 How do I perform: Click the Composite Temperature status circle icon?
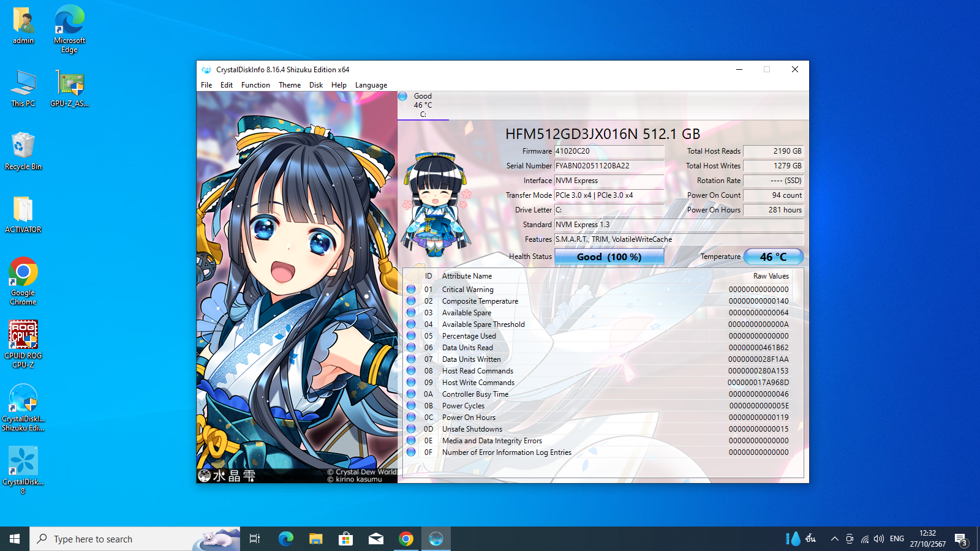pyautogui.click(x=411, y=301)
